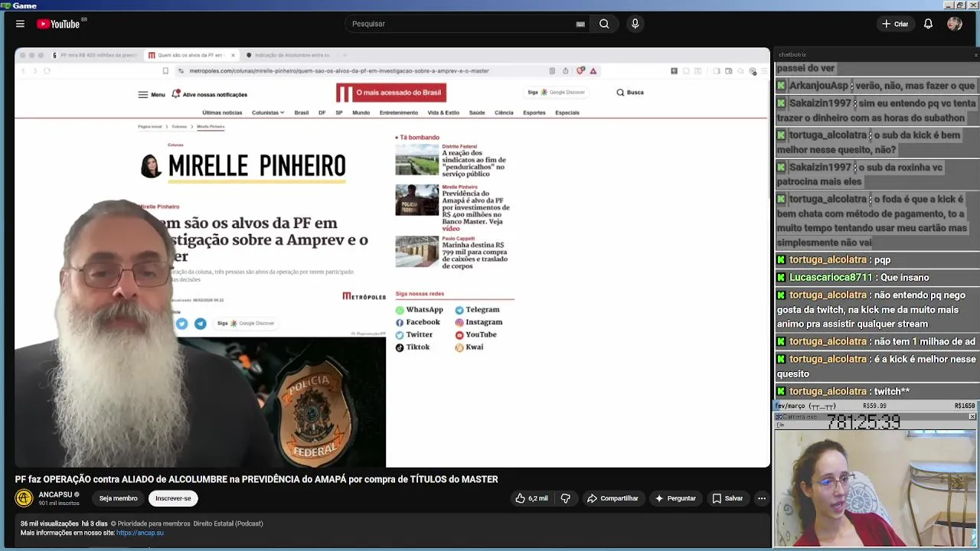Select Brasil in the Metropoles nav
Image resolution: width=980 pixels, height=551 pixels.
(x=302, y=112)
